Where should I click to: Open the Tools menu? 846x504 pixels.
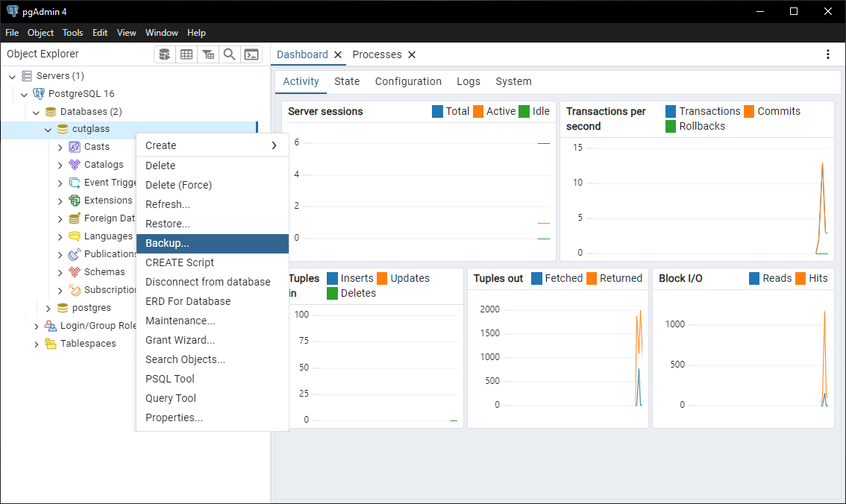(72, 33)
